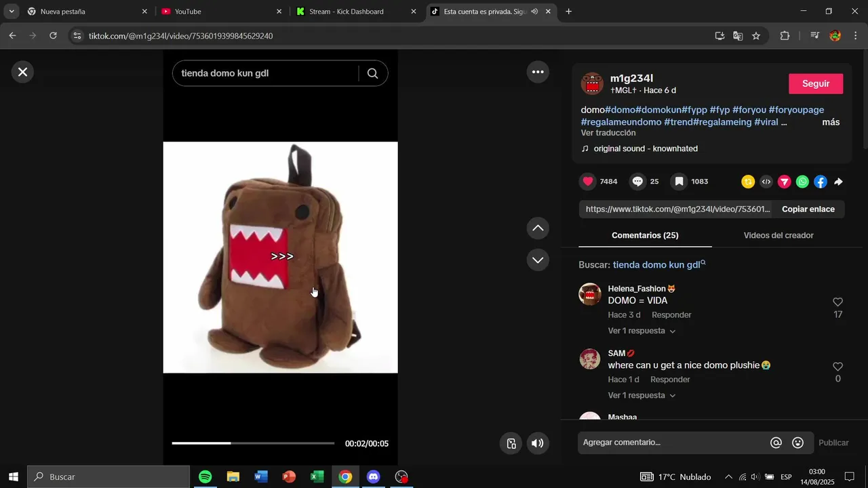Open the #regalameundomo hashtag

click(621, 122)
